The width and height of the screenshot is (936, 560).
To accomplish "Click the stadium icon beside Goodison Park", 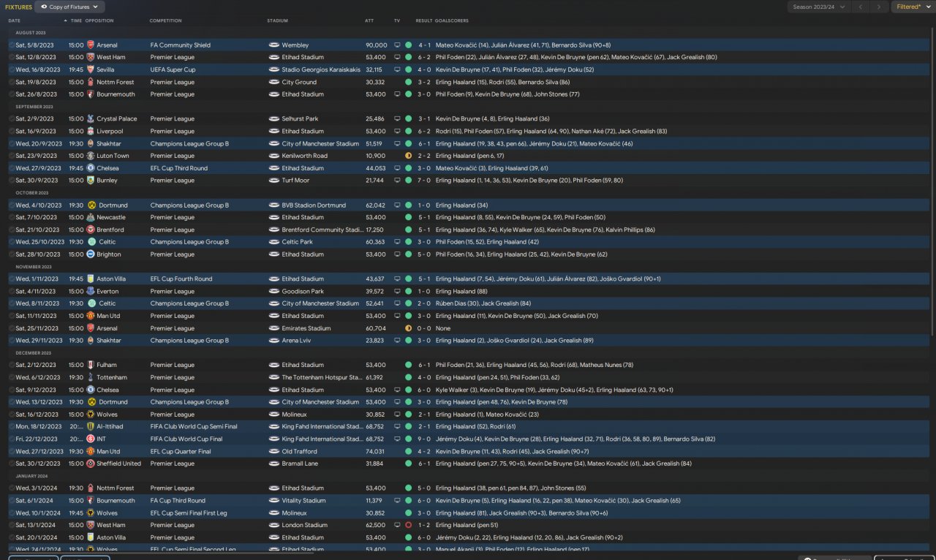I will pos(274,291).
